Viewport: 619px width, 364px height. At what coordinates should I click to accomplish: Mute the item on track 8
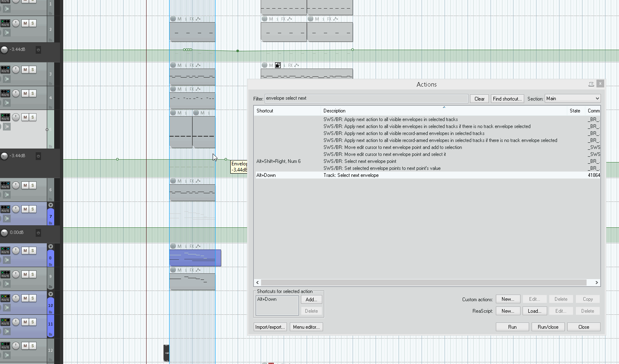pyautogui.click(x=179, y=246)
